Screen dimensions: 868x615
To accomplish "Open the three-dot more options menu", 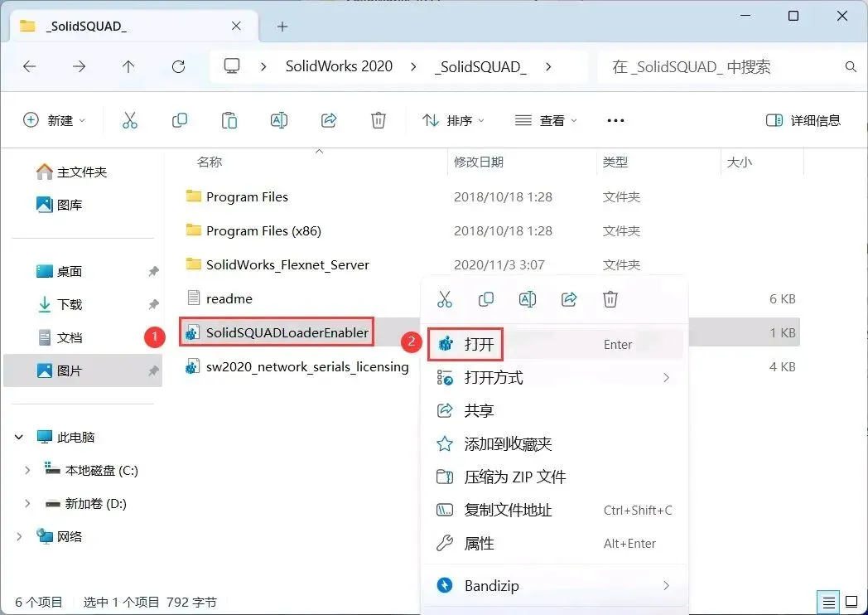I will tap(615, 120).
